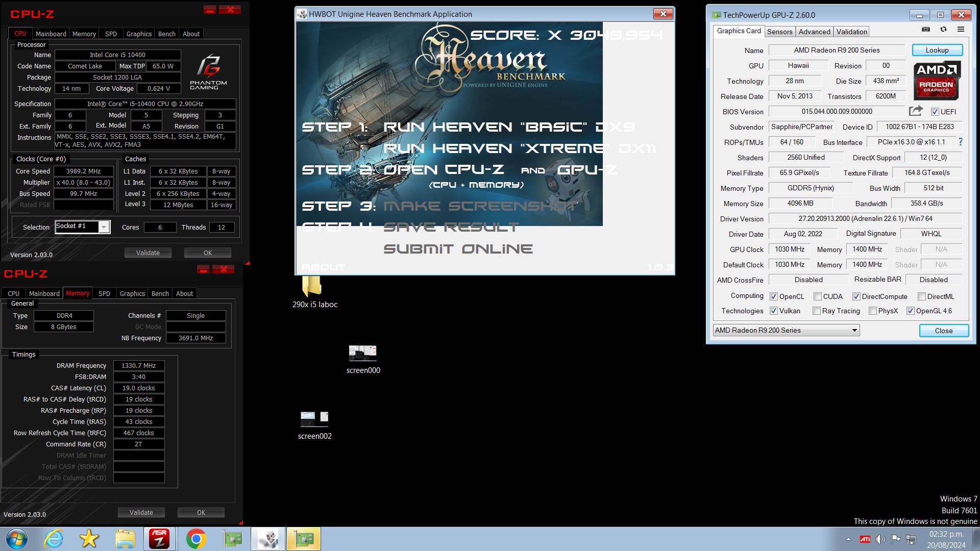Click Validate in top CPU-Z window
Image resolution: width=980 pixels, height=551 pixels.
[148, 253]
